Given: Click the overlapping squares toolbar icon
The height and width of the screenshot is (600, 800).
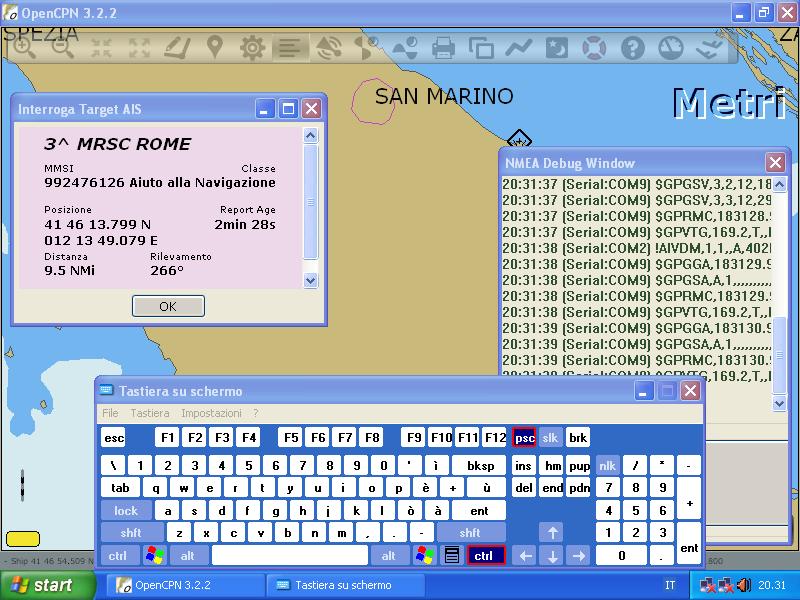Looking at the screenshot, I should tap(481, 48).
